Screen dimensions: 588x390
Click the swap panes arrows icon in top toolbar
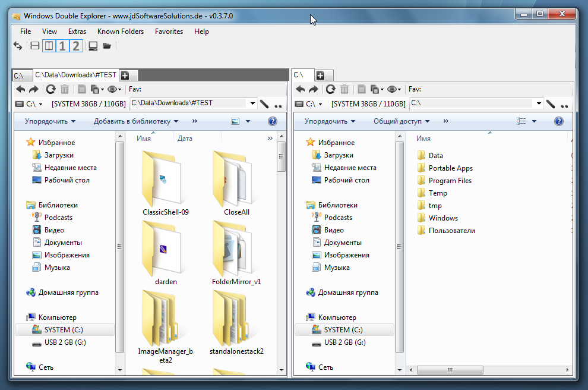[x=18, y=46]
